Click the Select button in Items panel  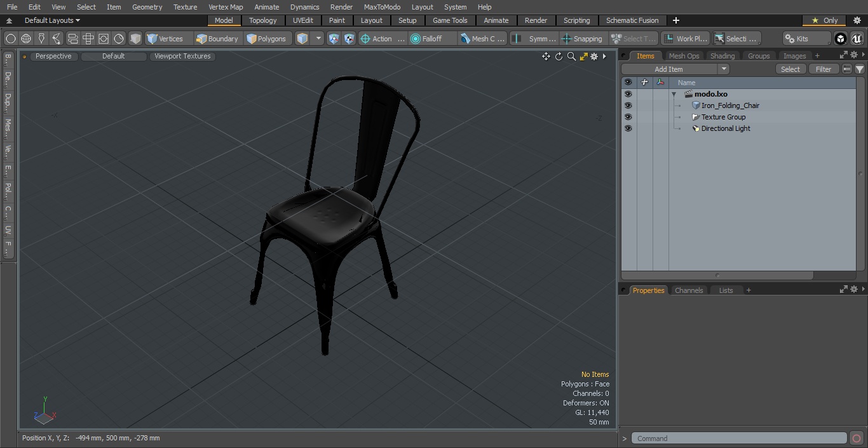(x=790, y=69)
